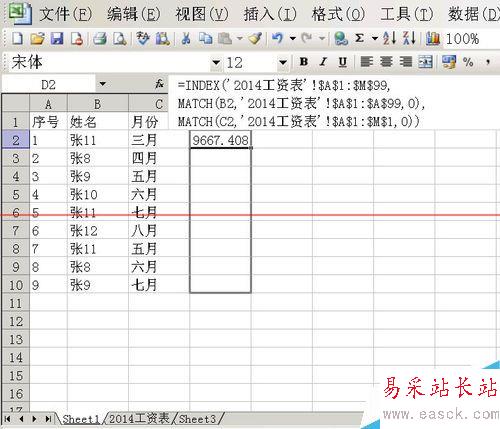Click the Redo arrow icon

pyautogui.click(x=307, y=39)
